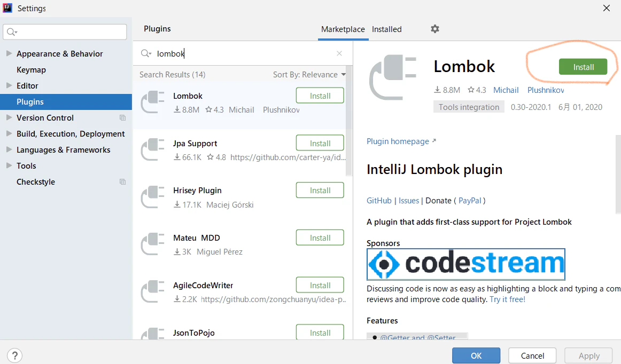This screenshot has width=621, height=364.
Task: Select Keymap in settings tree
Action: pyautogui.click(x=32, y=69)
